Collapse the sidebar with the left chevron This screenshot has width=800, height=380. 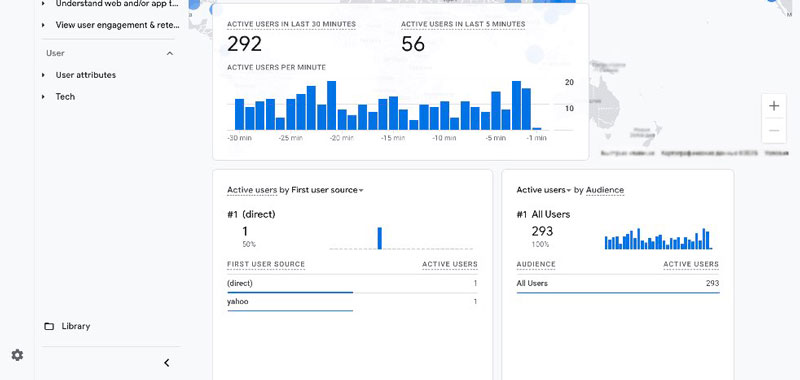coord(166,363)
